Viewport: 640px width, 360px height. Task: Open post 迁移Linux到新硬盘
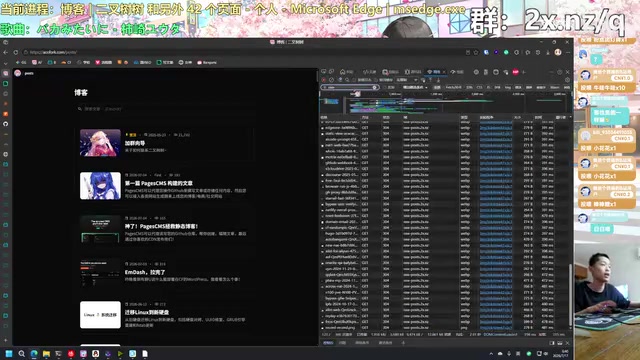tap(147, 312)
